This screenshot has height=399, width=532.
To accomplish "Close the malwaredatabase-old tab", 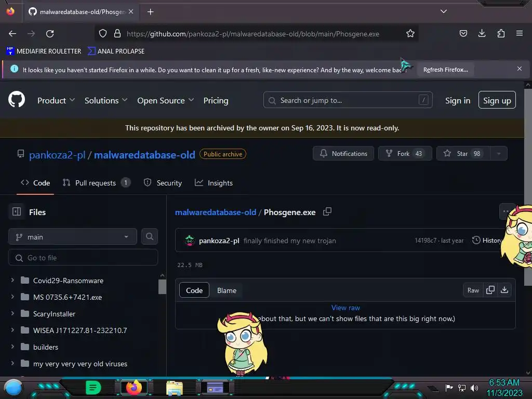I will point(131,11).
